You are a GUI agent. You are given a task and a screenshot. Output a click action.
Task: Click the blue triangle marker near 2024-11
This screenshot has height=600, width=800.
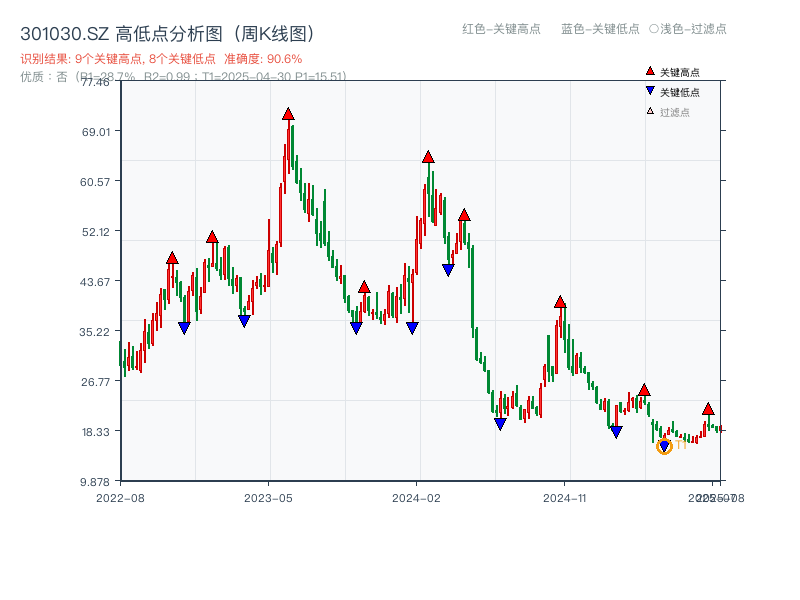[x=617, y=429]
